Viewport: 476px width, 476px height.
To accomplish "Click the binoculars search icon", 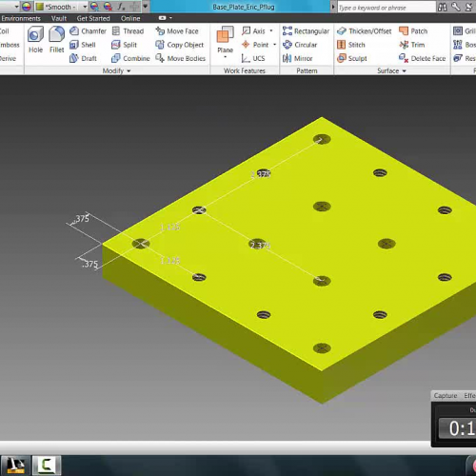I will click(x=442, y=7).
